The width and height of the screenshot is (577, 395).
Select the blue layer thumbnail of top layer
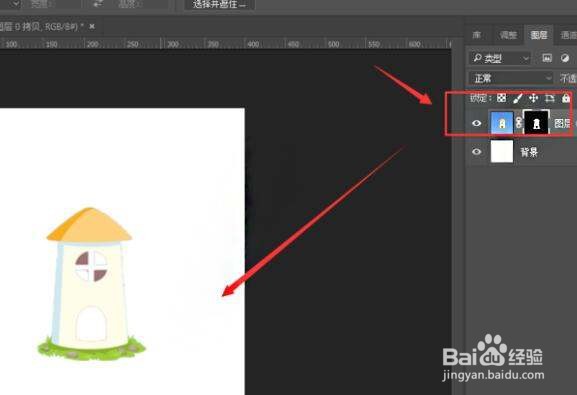502,123
